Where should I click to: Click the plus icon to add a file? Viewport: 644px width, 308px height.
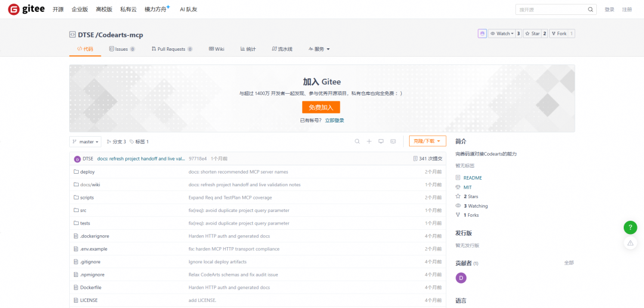(369, 141)
